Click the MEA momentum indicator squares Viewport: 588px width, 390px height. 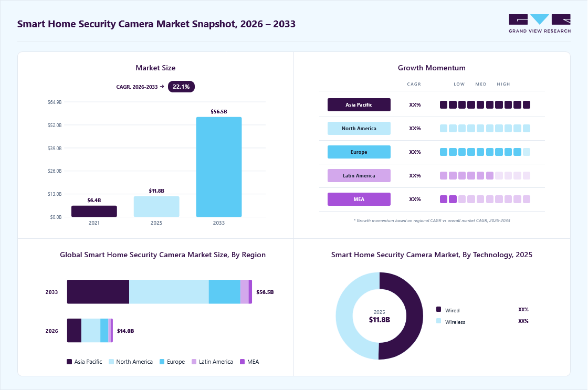tap(485, 199)
